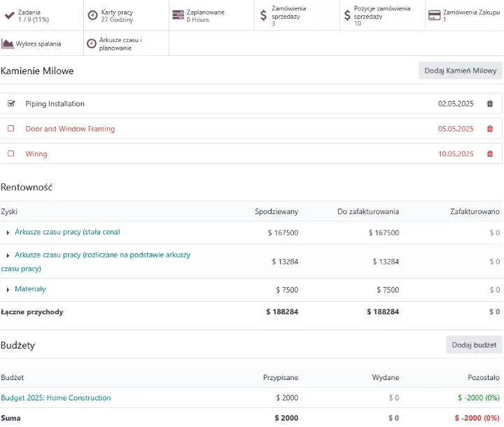
Task: Click the Zadania checkmark icon
Action: [10, 15]
